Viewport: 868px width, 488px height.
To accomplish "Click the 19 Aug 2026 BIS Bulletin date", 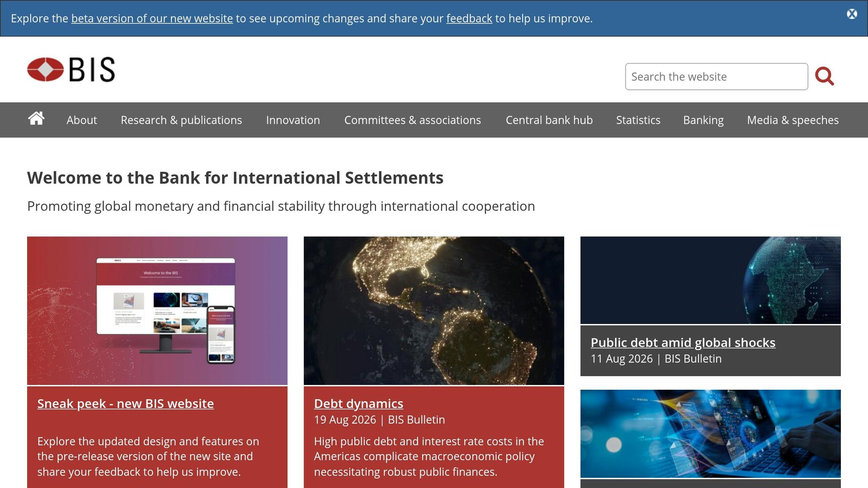I will pyautogui.click(x=379, y=420).
